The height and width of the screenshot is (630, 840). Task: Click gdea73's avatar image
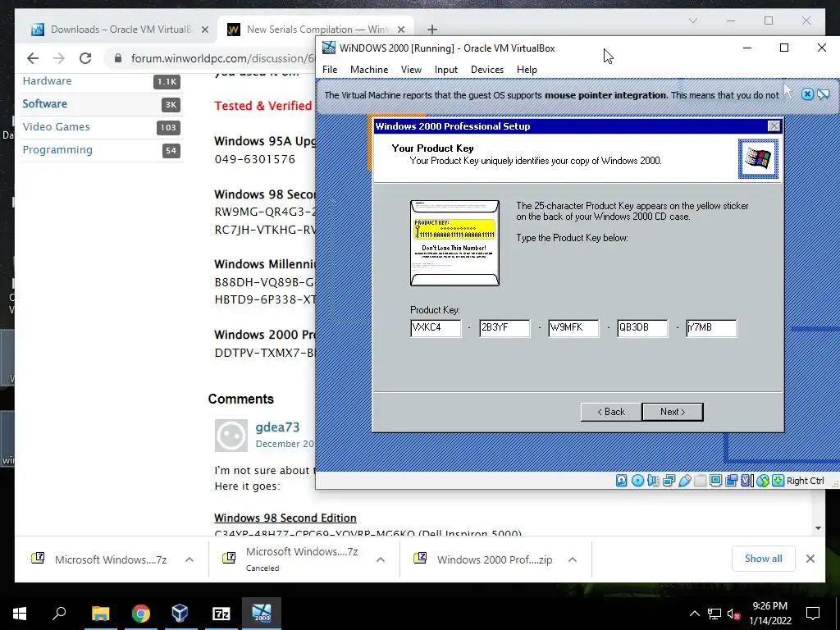click(x=231, y=436)
